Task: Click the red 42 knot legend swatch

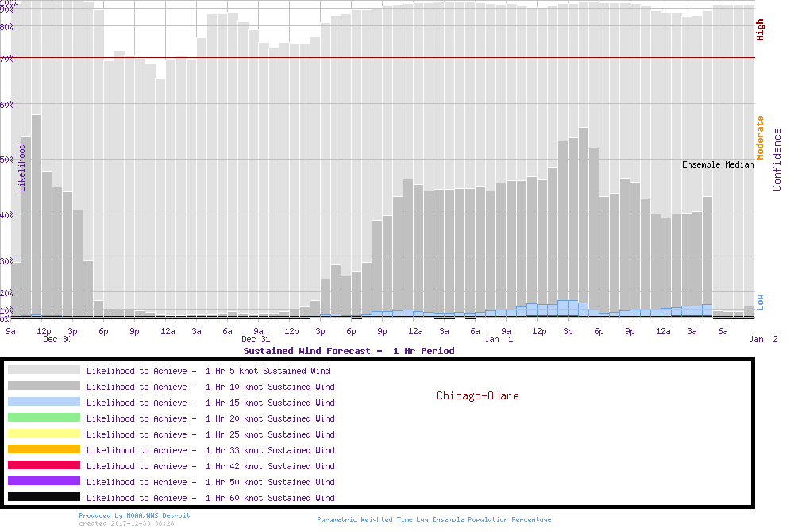Action: pos(44,465)
